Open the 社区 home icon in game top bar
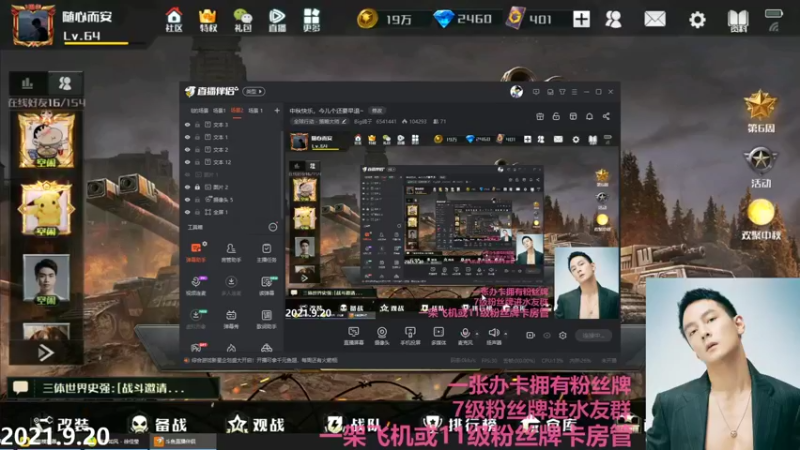This screenshot has height=450, width=800. [x=174, y=20]
